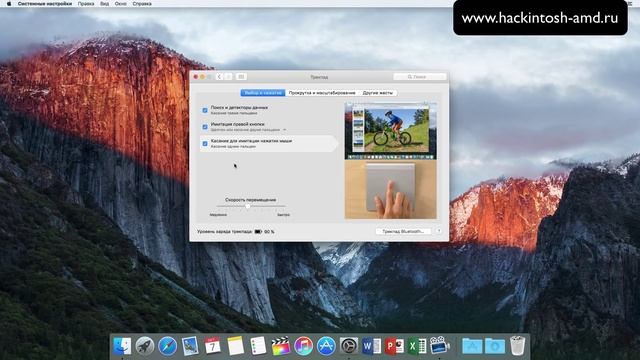Launch Final Cut Pro clapperboard icon

click(x=281, y=346)
